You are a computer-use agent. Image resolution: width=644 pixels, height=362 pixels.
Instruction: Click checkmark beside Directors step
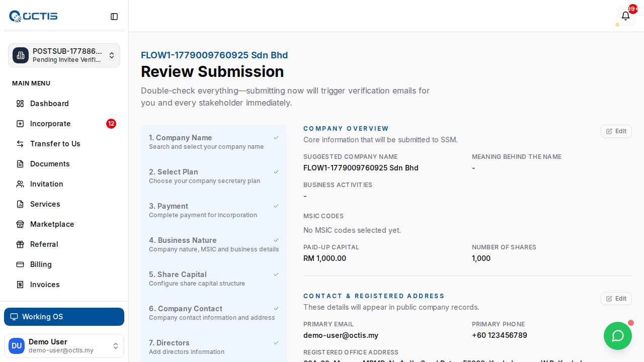click(x=276, y=343)
